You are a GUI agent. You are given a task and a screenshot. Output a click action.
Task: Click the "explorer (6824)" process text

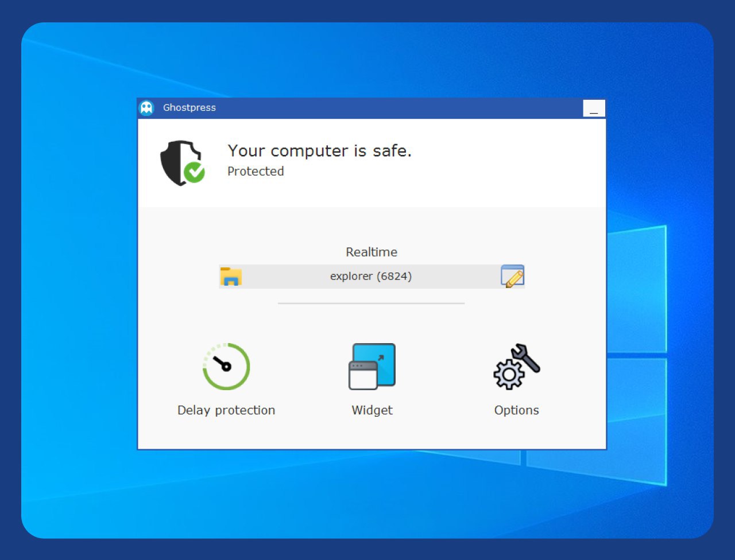click(x=371, y=276)
